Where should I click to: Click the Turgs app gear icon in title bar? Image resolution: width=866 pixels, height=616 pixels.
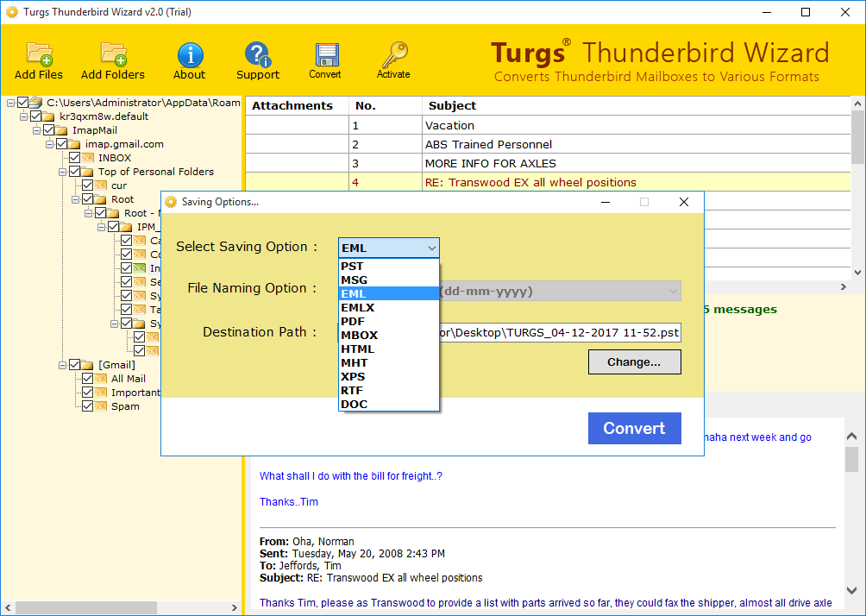tap(12, 12)
